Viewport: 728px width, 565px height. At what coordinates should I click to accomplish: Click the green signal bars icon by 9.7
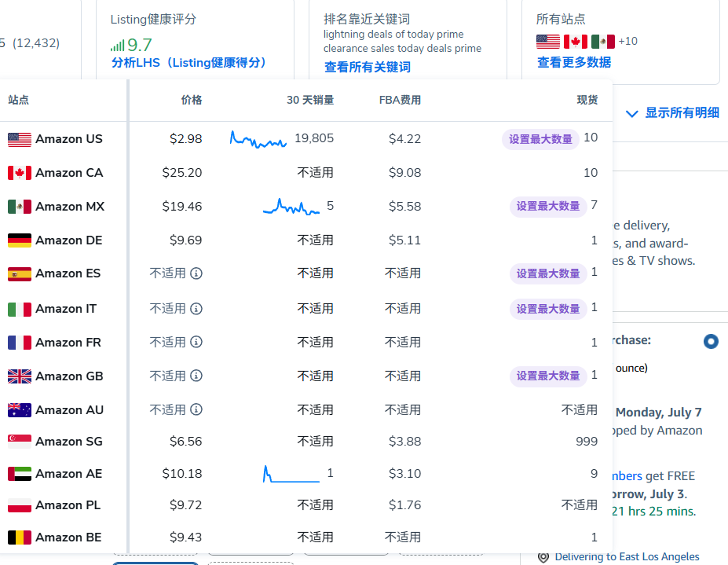pyautogui.click(x=118, y=46)
